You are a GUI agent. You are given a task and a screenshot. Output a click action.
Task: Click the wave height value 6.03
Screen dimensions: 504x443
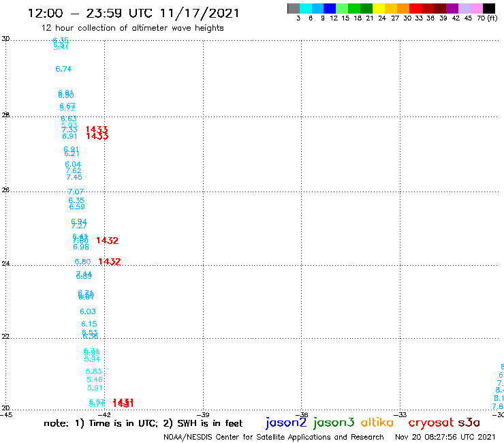coord(88,311)
